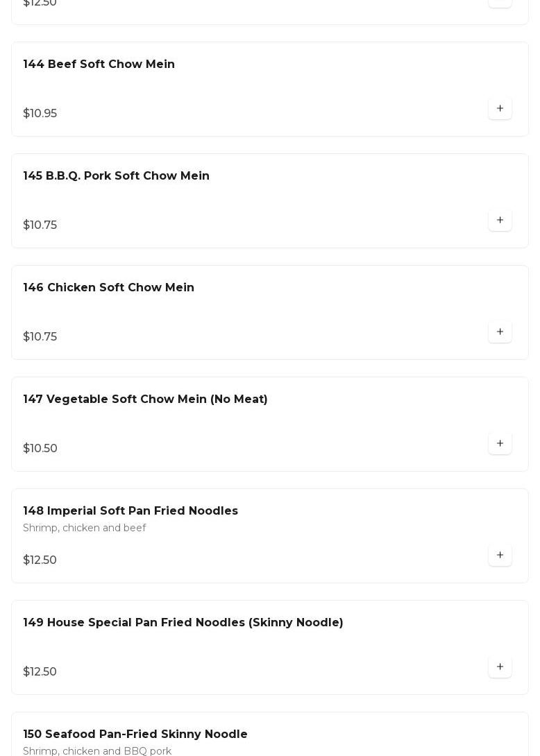This screenshot has height=756, width=540.
Task: Add 149 House Special Pan Fried Noodles
Action: (500, 667)
